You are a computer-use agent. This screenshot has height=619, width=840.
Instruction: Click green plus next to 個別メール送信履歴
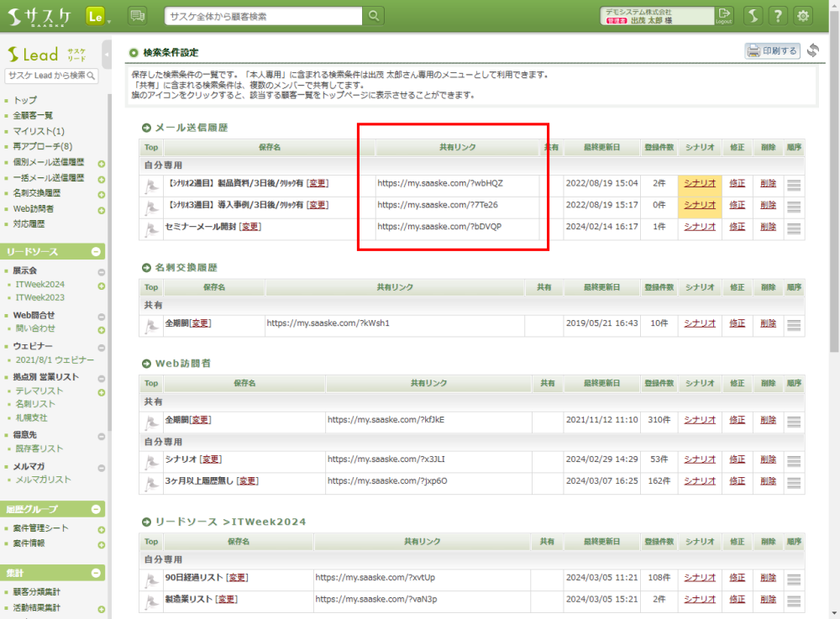101,163
